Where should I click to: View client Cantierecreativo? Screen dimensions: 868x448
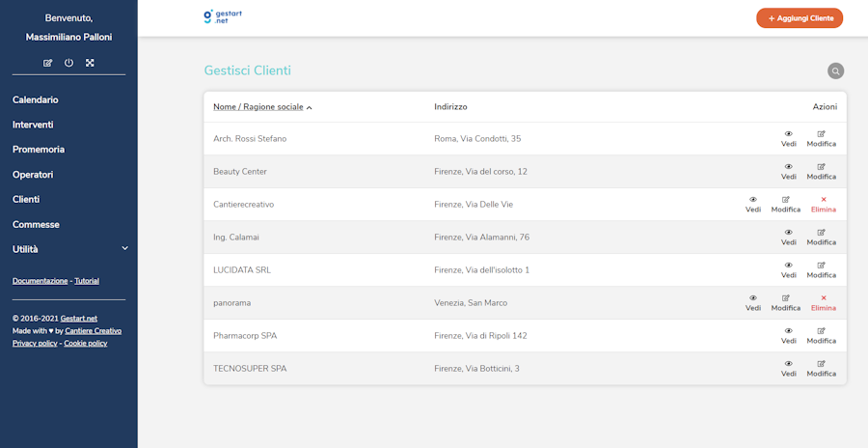pos(753,205)
